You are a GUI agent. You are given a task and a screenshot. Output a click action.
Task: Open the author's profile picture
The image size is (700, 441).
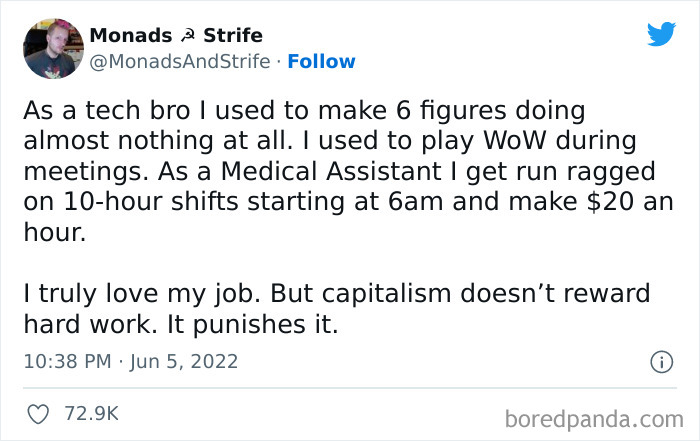(53, 48)
